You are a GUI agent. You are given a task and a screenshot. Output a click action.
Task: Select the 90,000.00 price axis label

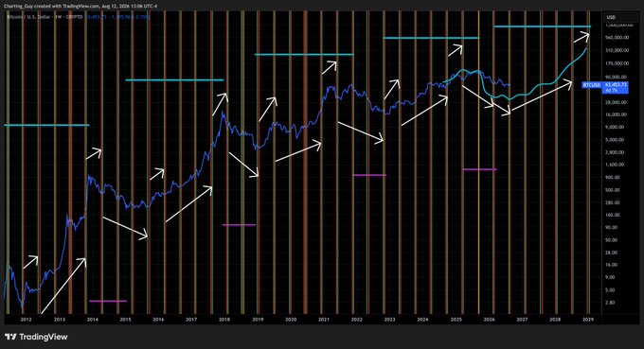[617, 78]
